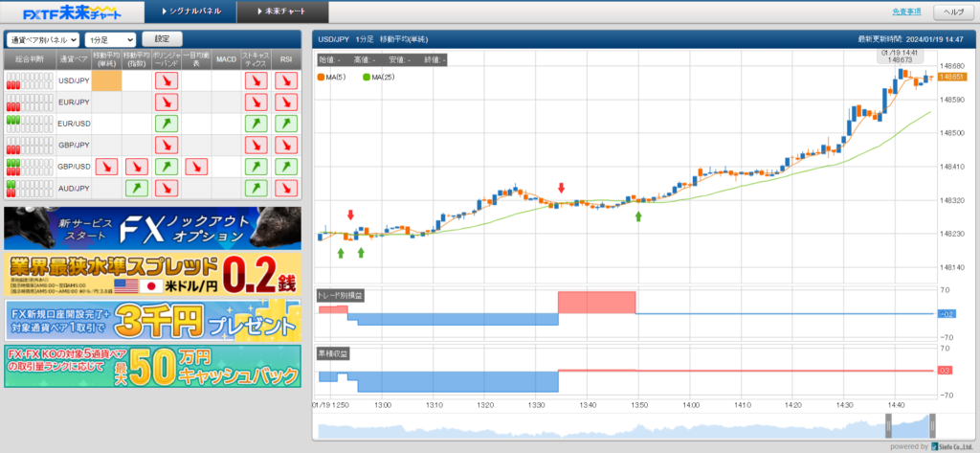Click GBP/JPY Stochastics sell arrow

coord(256,146)
